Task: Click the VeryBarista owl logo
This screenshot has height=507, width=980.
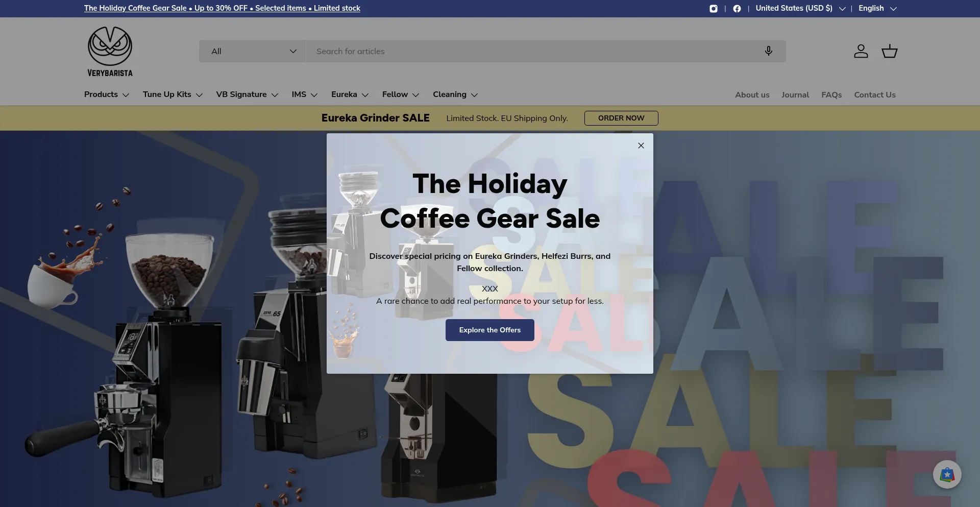Action: 110,52
